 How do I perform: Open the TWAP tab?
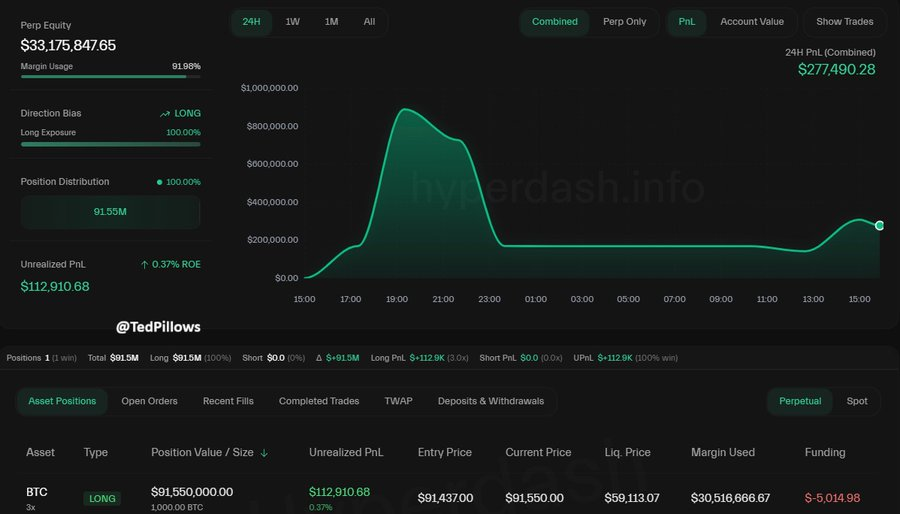click(398, 401)
